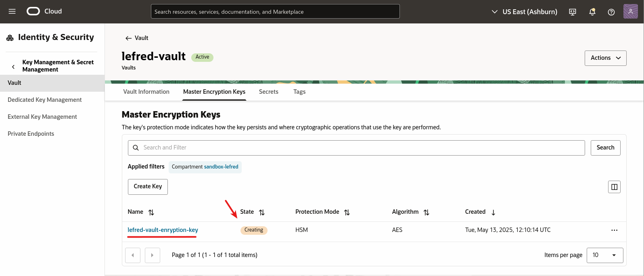Open External Key Management in sidebar

52,117
